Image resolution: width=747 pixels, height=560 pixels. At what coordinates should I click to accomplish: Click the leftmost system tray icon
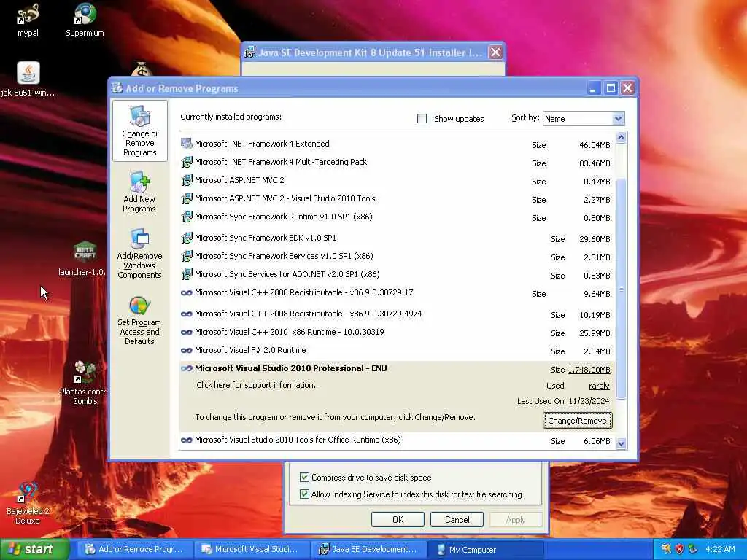[x=666, y=549]
